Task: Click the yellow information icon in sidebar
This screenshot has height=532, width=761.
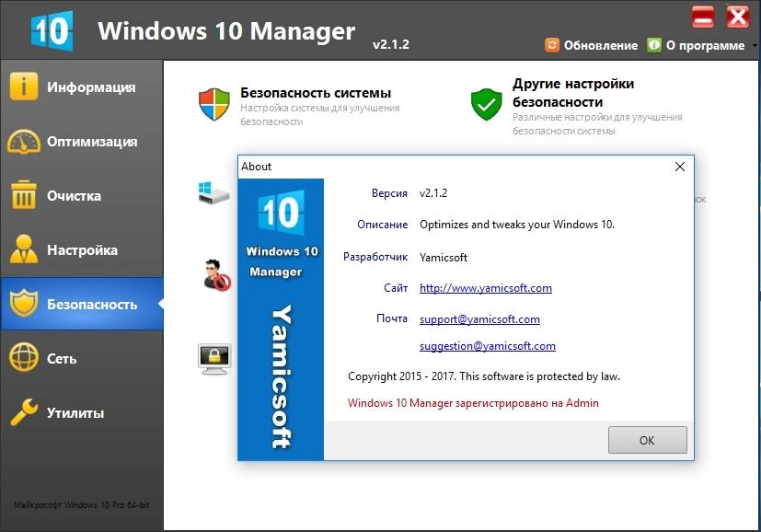Action: click(23, 87)
